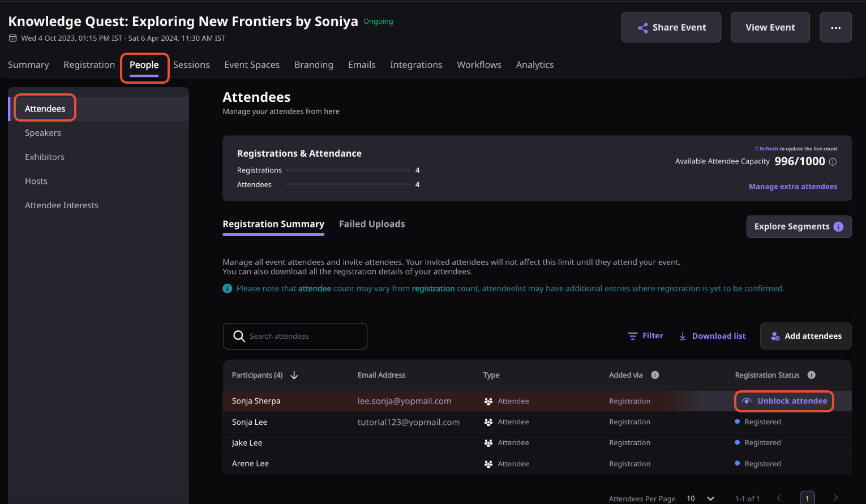This screenshot has width=866, height=504.
Task: Click the Registrations progress bar
Action: 349,170
